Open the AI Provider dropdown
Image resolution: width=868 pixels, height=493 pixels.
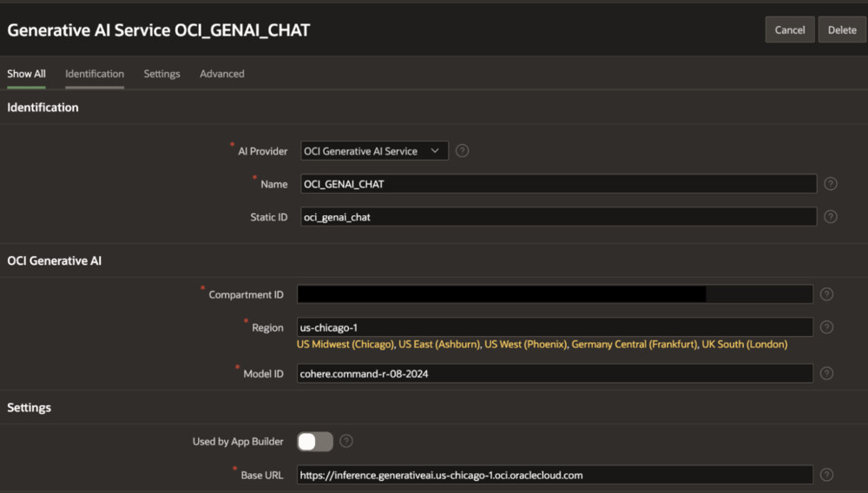(374, 151)
